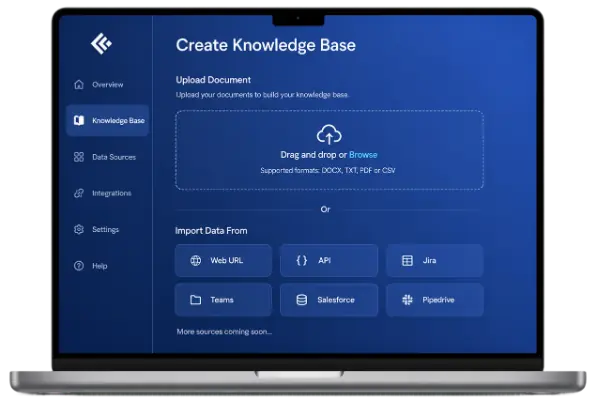Click the API curly braces icon
Screen dimensions: 596x400
(301, 260)
